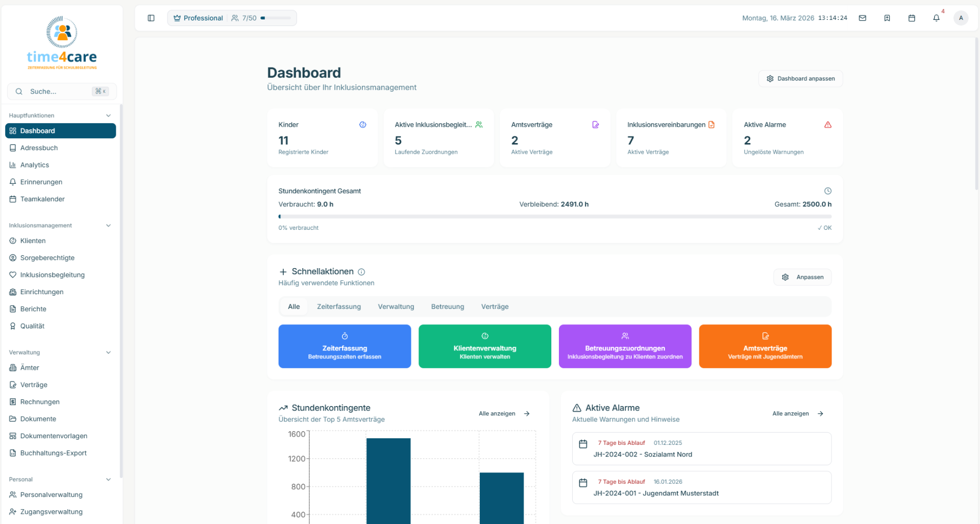
Task: Select the Alle quick actions tab
Action: click(294, 306)
